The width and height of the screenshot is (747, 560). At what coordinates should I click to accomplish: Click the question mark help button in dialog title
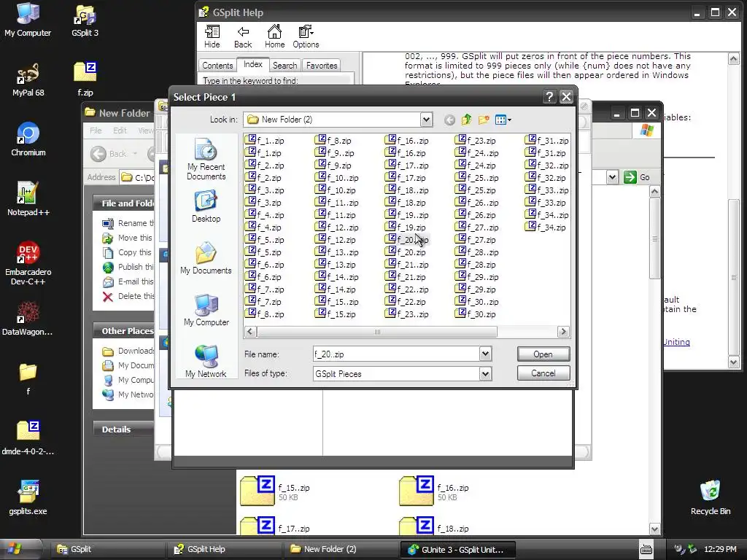coord(549,97)
